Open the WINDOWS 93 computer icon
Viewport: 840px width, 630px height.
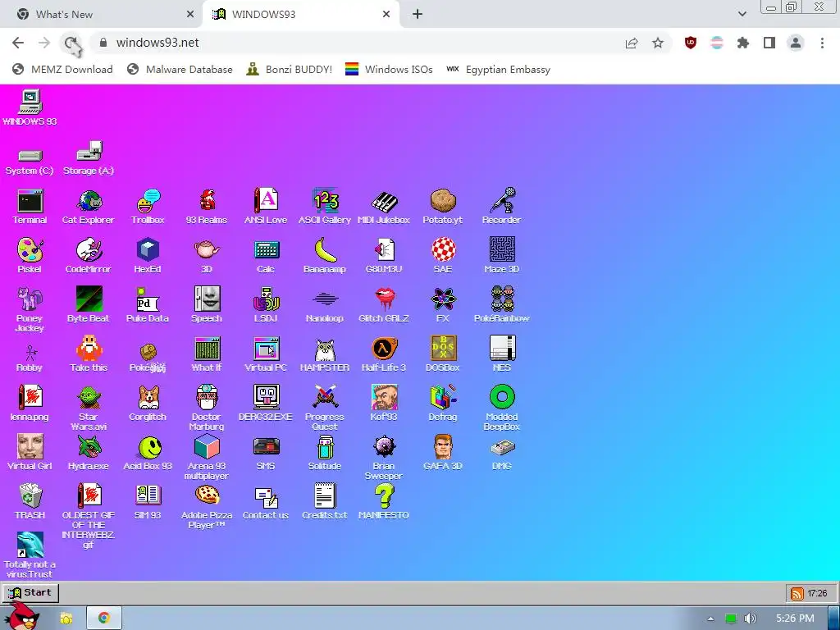pyautogui.click(x=30, y=107)
